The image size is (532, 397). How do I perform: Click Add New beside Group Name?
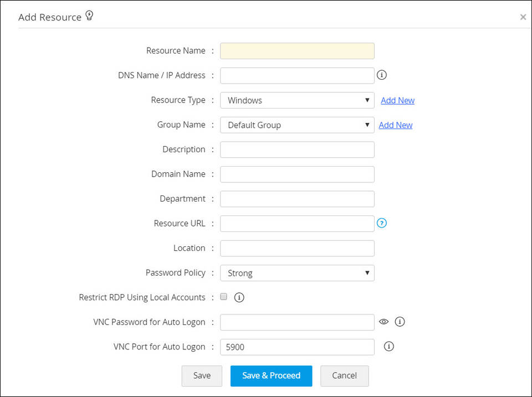coord(395,125)
